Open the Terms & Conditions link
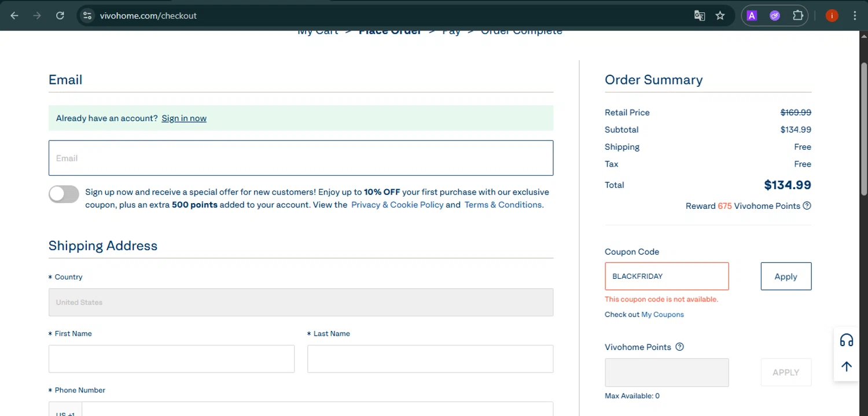 (503, 205)
